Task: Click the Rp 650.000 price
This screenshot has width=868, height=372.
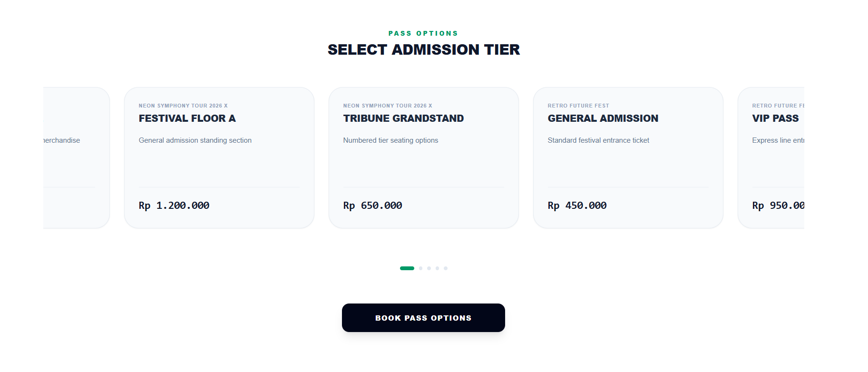Action: [373, 206]
